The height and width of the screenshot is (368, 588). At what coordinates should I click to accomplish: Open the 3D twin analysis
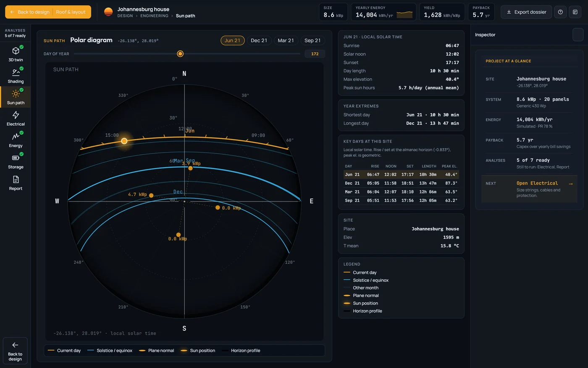pyautogui.click(x=16, y=54)
